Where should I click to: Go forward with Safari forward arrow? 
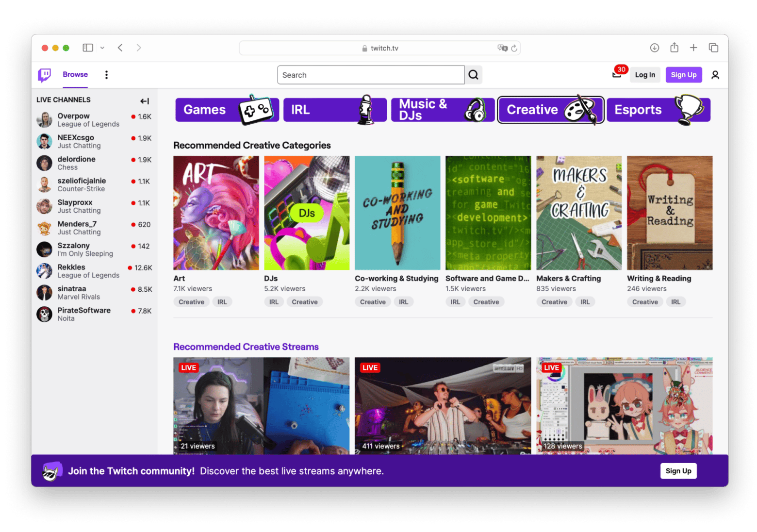click(139, 48)
